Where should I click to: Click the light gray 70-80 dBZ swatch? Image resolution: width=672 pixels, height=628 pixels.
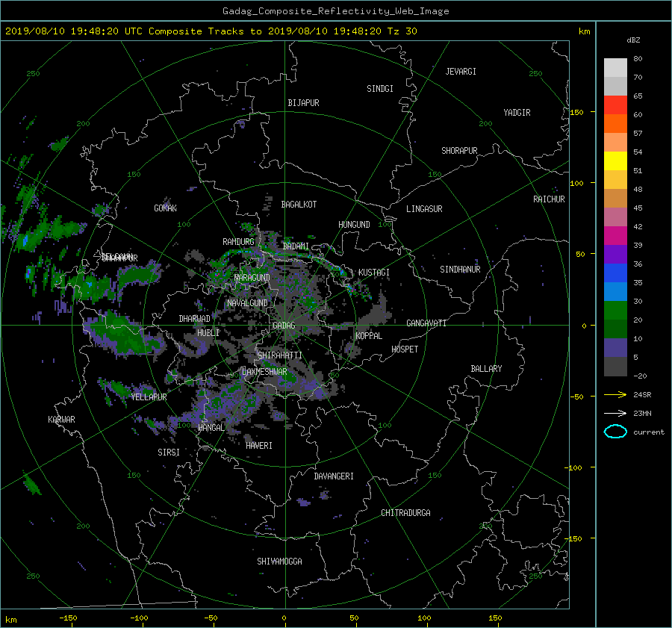[615, 67]
